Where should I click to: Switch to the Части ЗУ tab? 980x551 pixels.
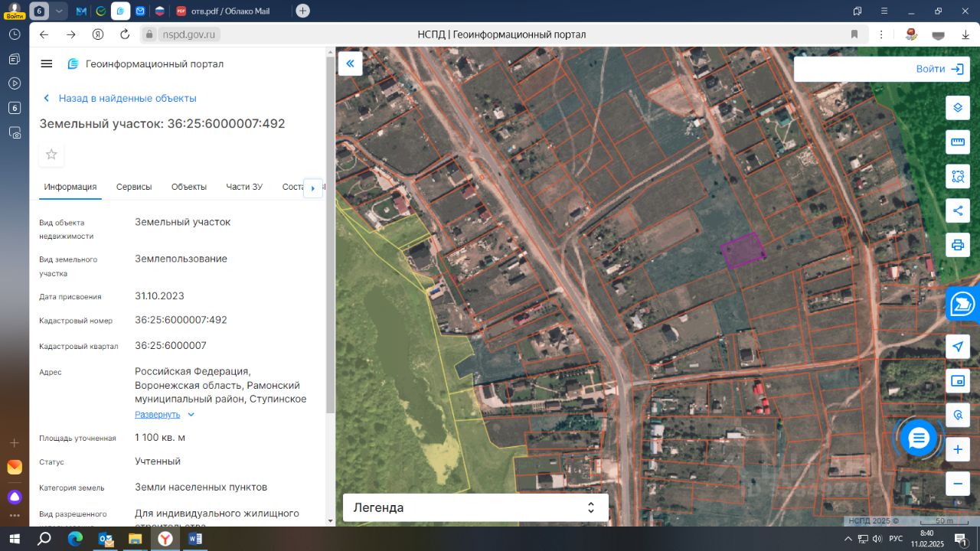pos(244,187)
